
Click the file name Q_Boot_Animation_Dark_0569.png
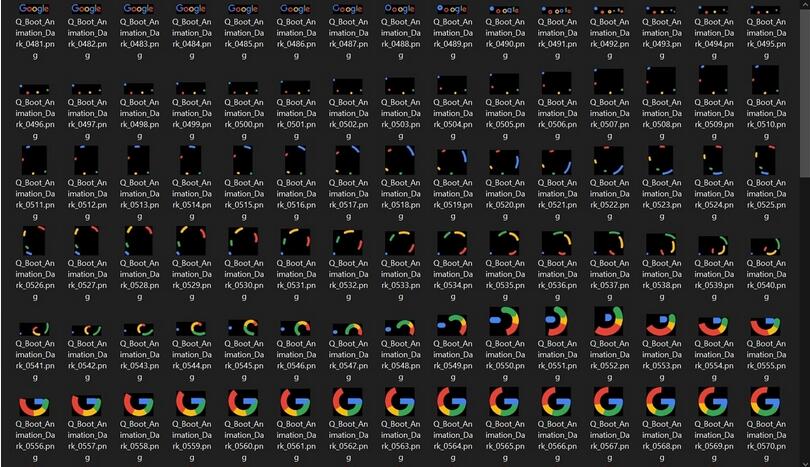[x=714, y=441]
